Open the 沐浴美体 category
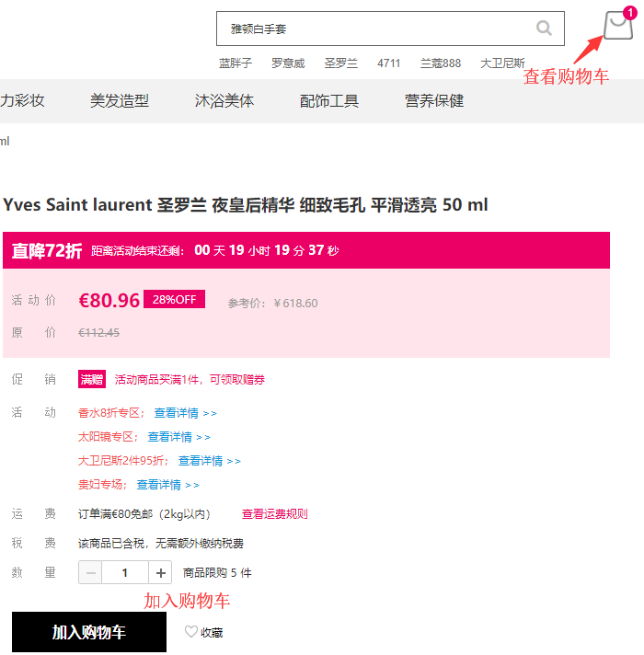This screenshot has width=644, height=655. coord(224,100)
